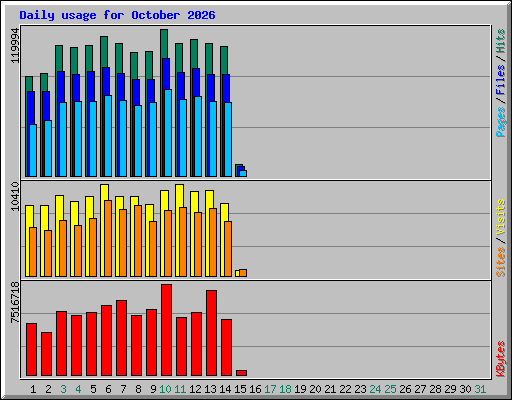Click the tallest red KBytes bar for day 10

(166, 330)
